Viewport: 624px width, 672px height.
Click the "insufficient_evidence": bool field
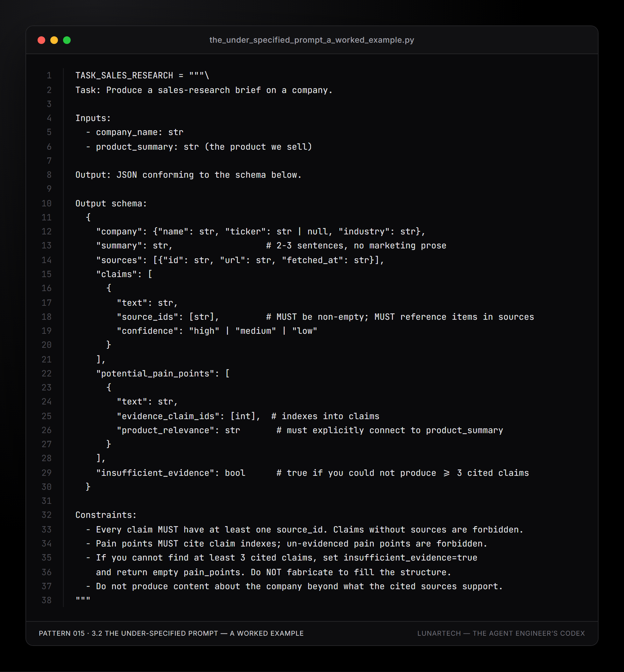pyautogui.click(x=171, y=473)
